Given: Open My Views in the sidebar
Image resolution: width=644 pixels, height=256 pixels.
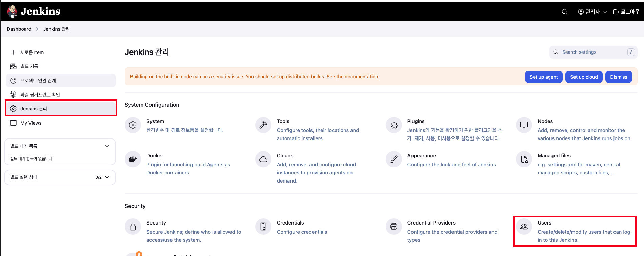Looking at the screenshot, I should point(61,123).
